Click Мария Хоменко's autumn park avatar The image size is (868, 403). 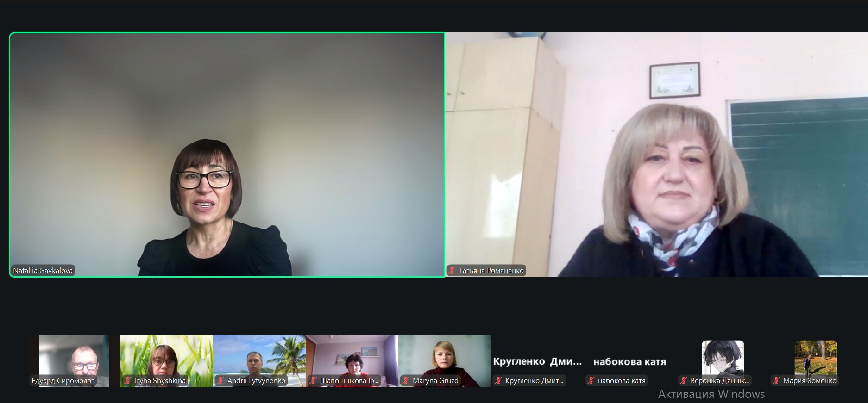[x=815, y=357]
